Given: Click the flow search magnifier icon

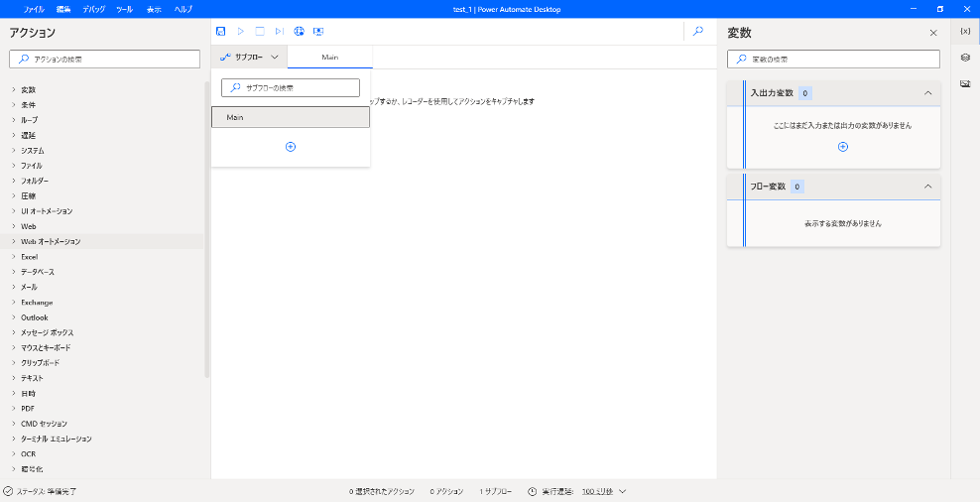Looking at the screenshot, I should 698,32.
